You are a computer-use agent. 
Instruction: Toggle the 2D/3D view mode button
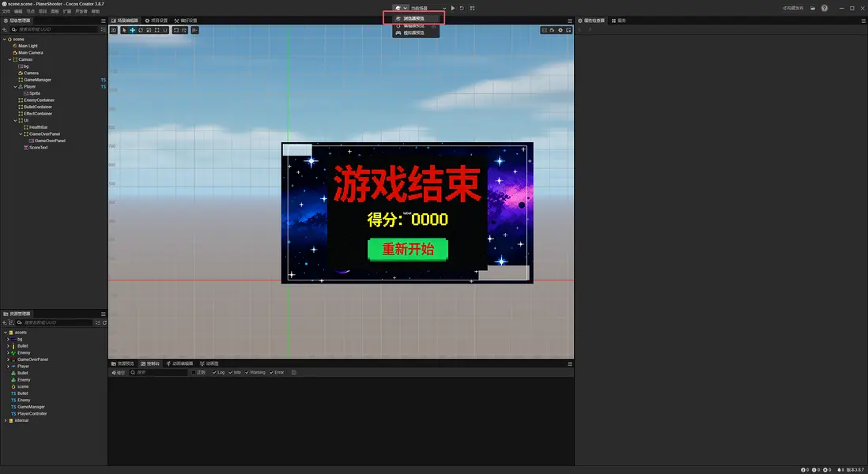114,30
